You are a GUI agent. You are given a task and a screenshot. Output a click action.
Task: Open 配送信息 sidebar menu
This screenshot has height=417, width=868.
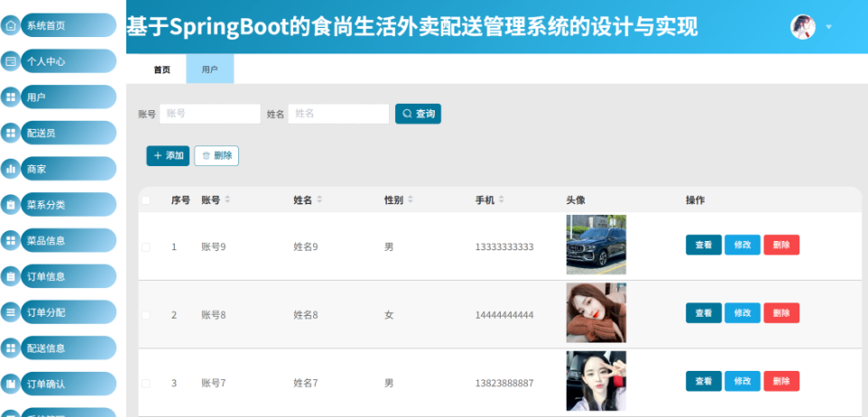(68, 347)
